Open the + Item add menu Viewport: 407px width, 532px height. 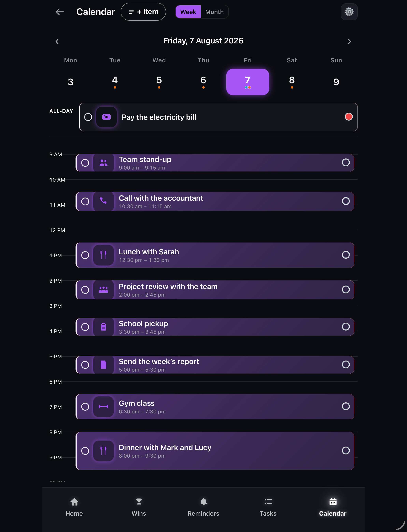click(x=143, y=12)
